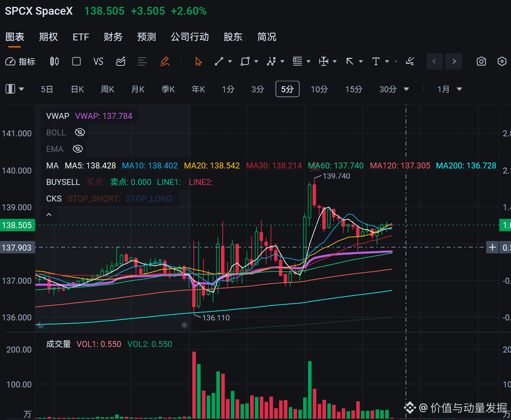Viewport: 511px width, 420px height.
Task: Collapse the indicator legend list
Action: point(49,215)
